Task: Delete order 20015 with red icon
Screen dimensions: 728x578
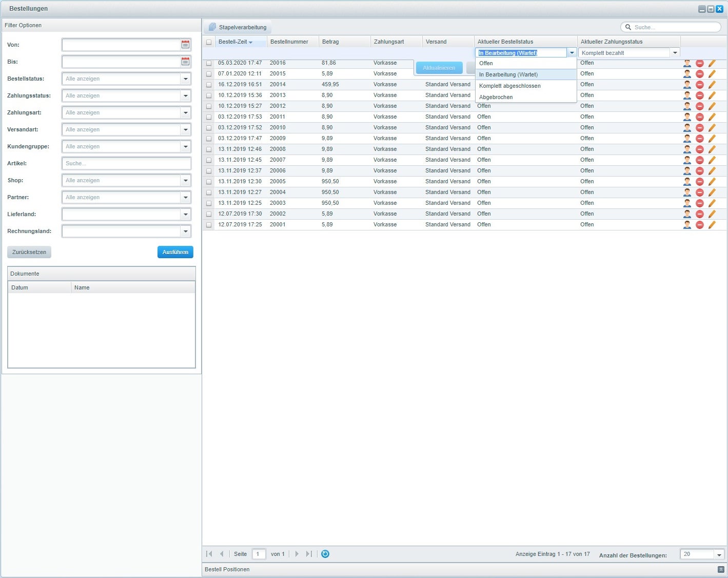Action: click(x=699, y=74)
